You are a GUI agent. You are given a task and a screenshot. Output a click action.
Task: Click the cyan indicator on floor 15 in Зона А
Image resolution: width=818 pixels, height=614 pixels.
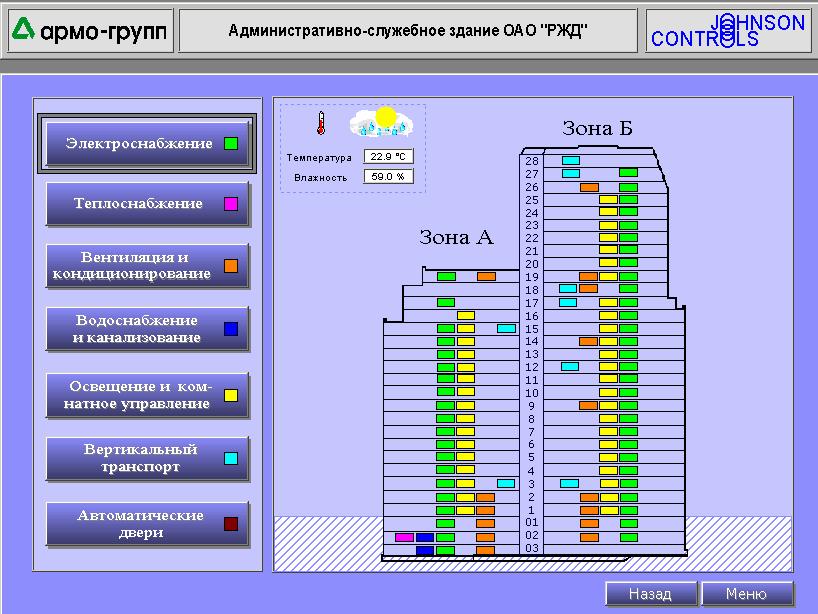pos(506,329)
